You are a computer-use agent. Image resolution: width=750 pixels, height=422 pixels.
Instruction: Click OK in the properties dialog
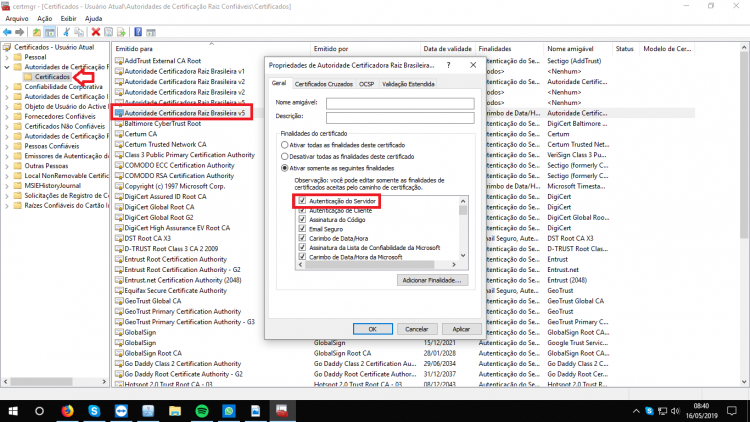tap(373, 329)
